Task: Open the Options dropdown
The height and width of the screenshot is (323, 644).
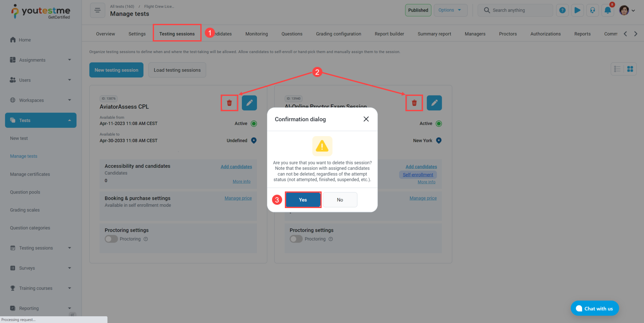Action: click(450, 10)
